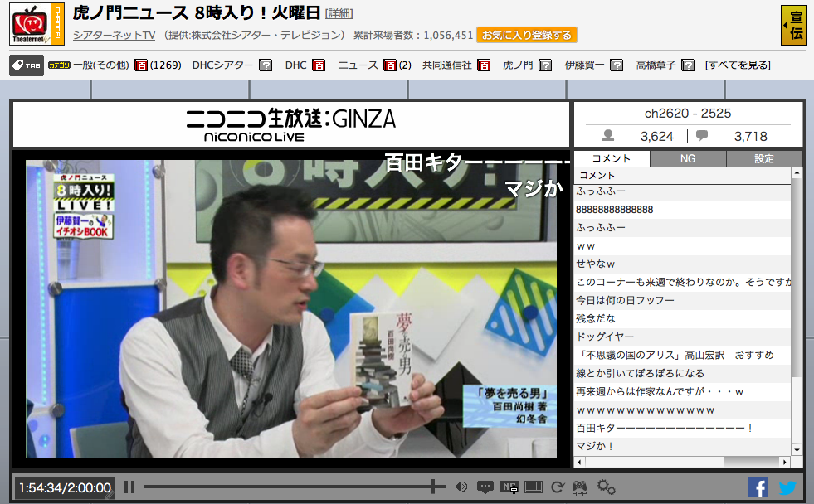The height and width of the screenshot is (504, 814).
Task: Open the 共同通信社 tag link
Action: coord(447,65)
